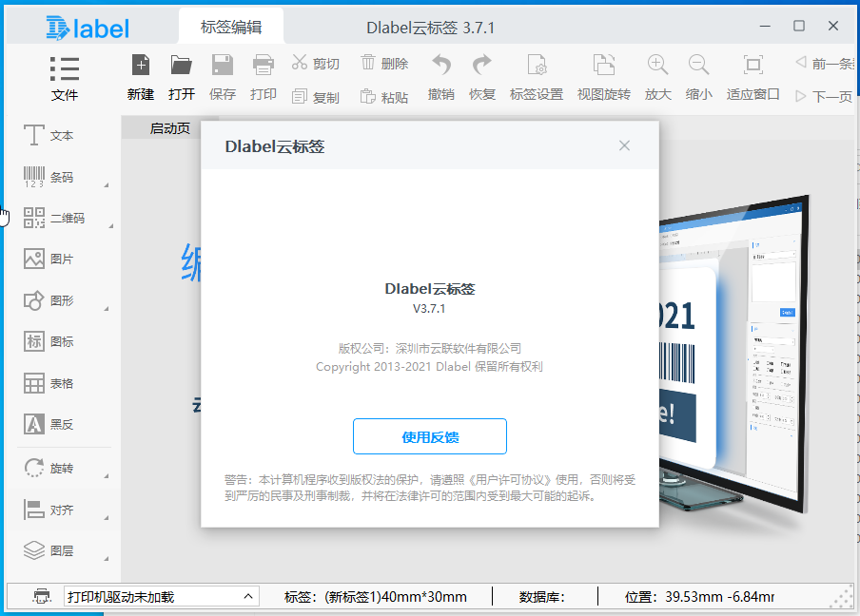The width and height of the screenshot is (860, 616).
Task: Switch to the 启动页 tab
Action: 170,128
